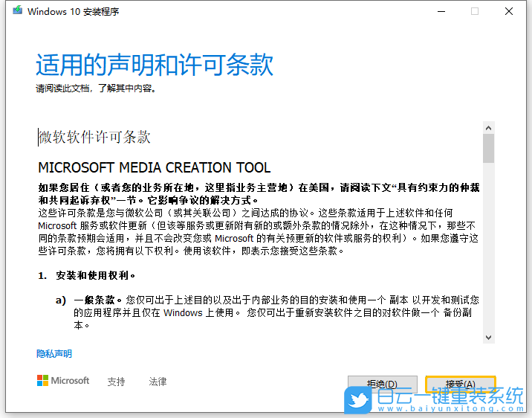The height and width of the screenshot is (418, 532).
Task: Click the maximize window button
Action: point(474,11)
